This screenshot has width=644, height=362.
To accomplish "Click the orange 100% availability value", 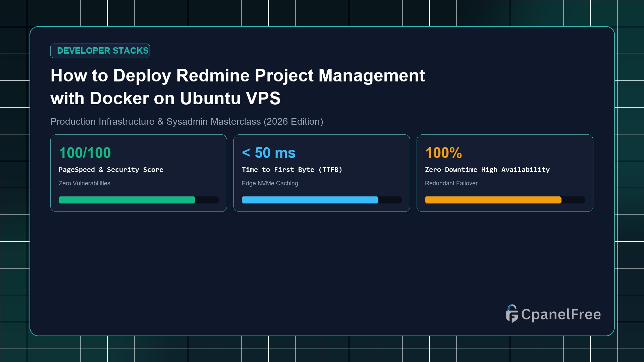I will pos(443,153).
